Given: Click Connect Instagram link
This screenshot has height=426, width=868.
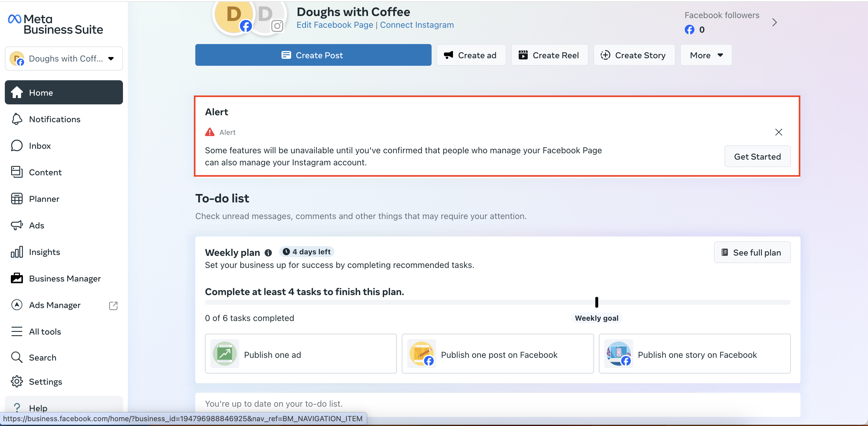Looking at the screenshot, I should coord(417,25).
